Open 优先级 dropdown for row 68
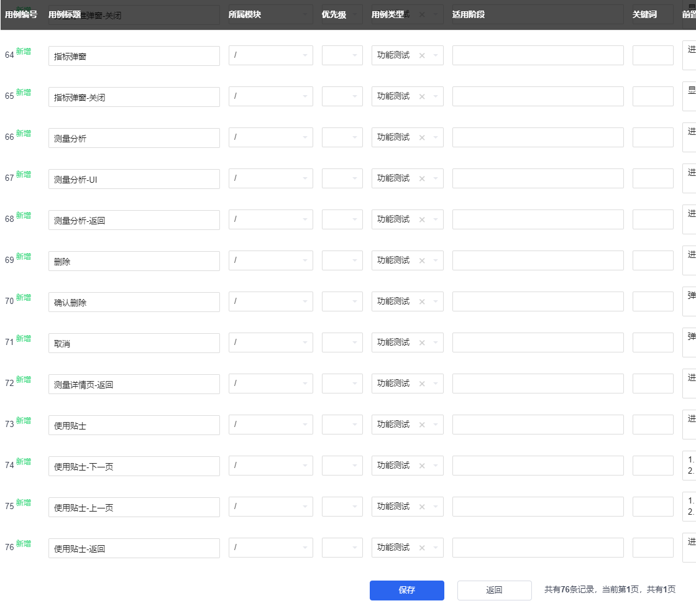 point(342,219)
